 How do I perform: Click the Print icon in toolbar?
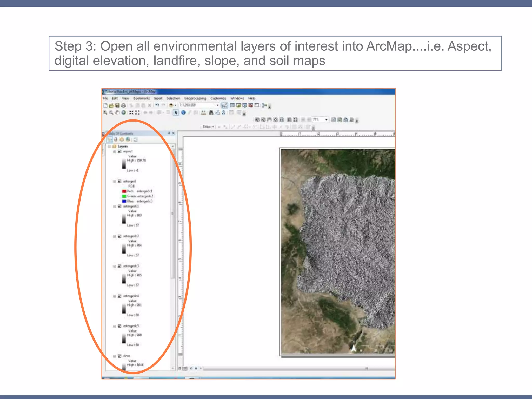(x=124, y=105)
